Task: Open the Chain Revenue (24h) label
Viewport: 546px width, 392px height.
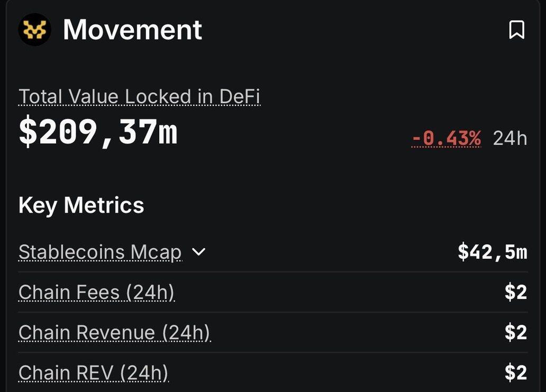Action: pos(114,333)
